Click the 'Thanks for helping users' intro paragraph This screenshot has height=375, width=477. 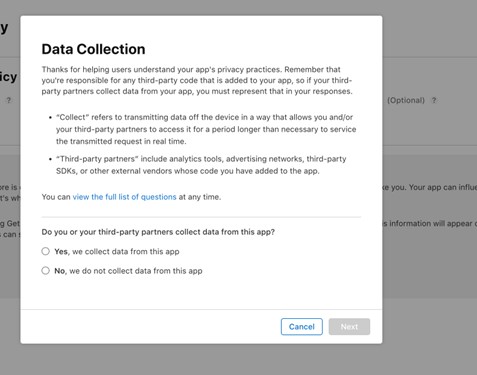pos(197,80)
